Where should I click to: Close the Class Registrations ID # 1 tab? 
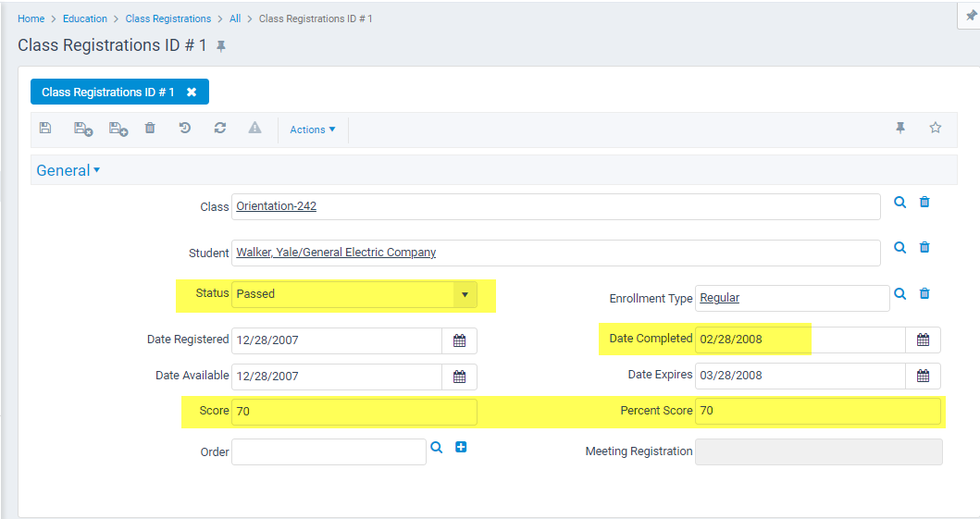click(x=192, y=92)
